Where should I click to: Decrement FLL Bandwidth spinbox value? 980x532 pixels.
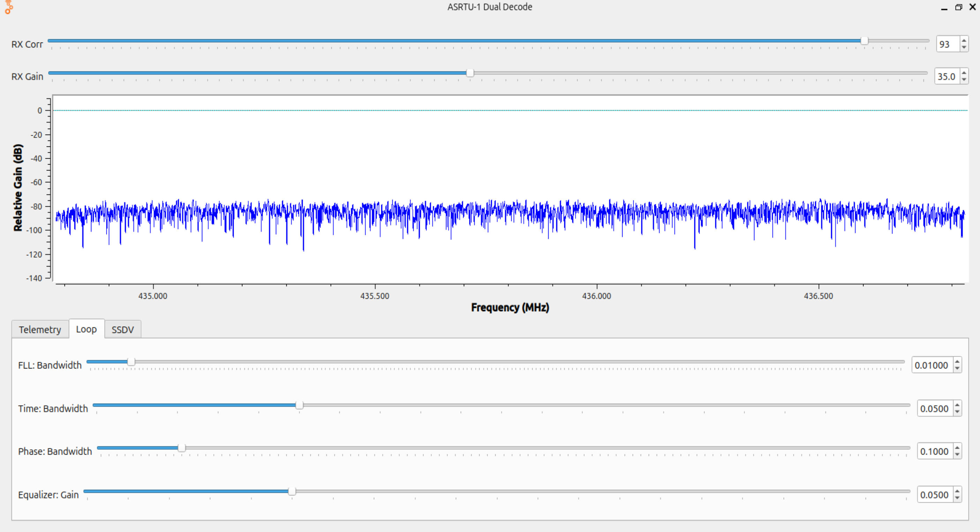click(x=957, y=368)
